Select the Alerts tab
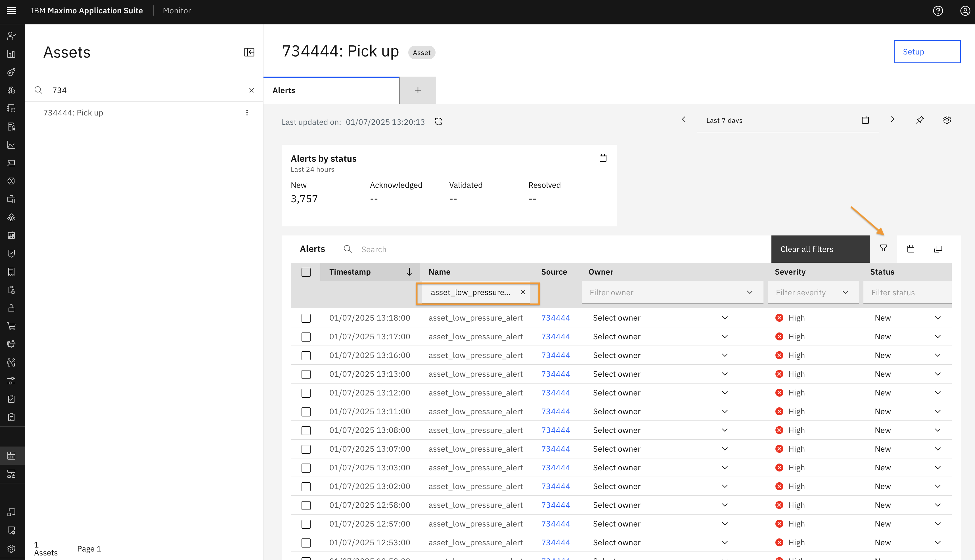The height and width of the screenshot is (560, 975). 331,90
